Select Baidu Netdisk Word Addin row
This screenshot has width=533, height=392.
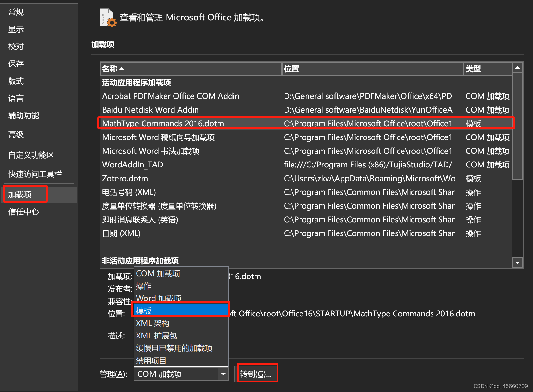[306, 110]
